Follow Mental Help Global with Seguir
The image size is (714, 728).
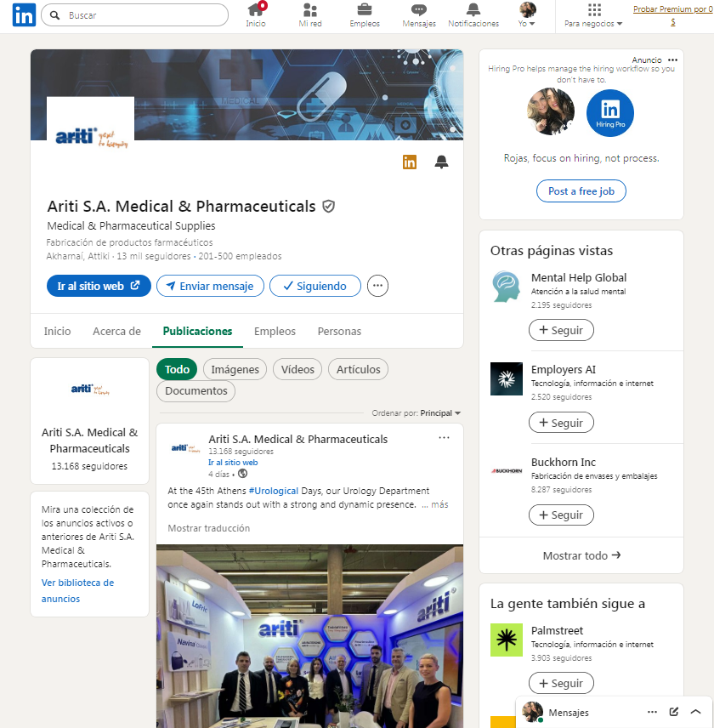pos(561,330)
